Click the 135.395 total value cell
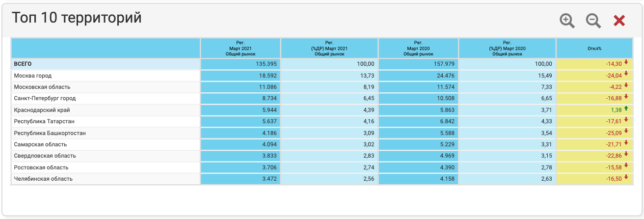Image resolution: width=644 pixels, height=219 pixels. pos(267,64)
